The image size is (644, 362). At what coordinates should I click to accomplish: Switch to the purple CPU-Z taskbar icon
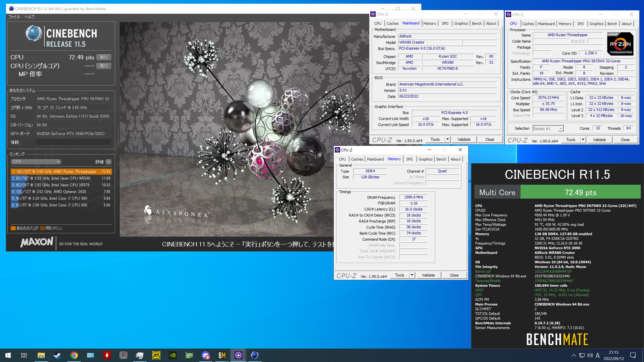pos(238,355)
